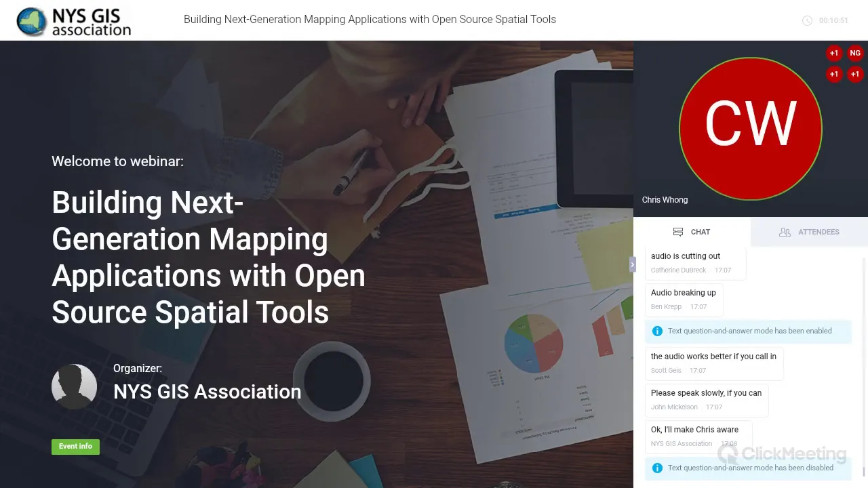Click sender name Ben Krepp
This screenshot has height=488, width=868.
[666, 307]
